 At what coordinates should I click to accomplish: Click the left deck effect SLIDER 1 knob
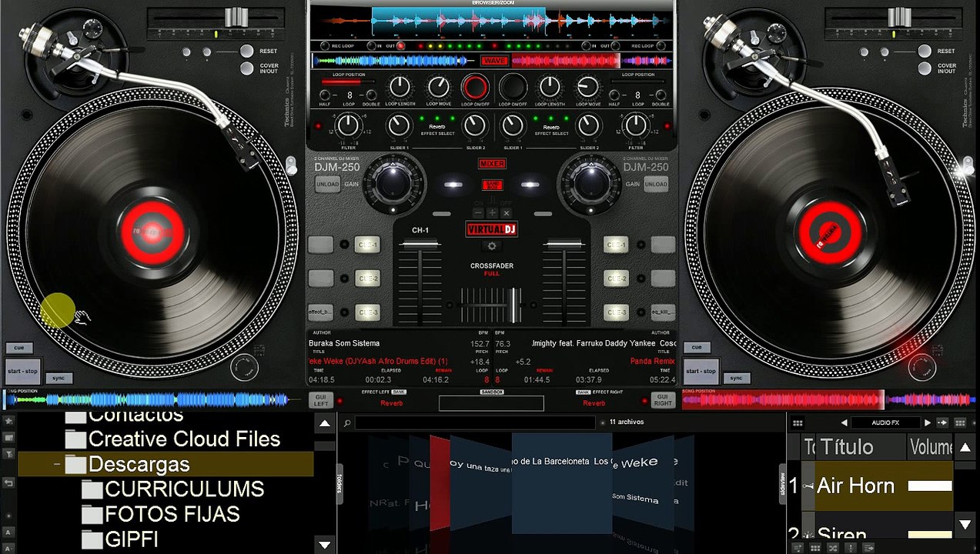tap(399, 125)
